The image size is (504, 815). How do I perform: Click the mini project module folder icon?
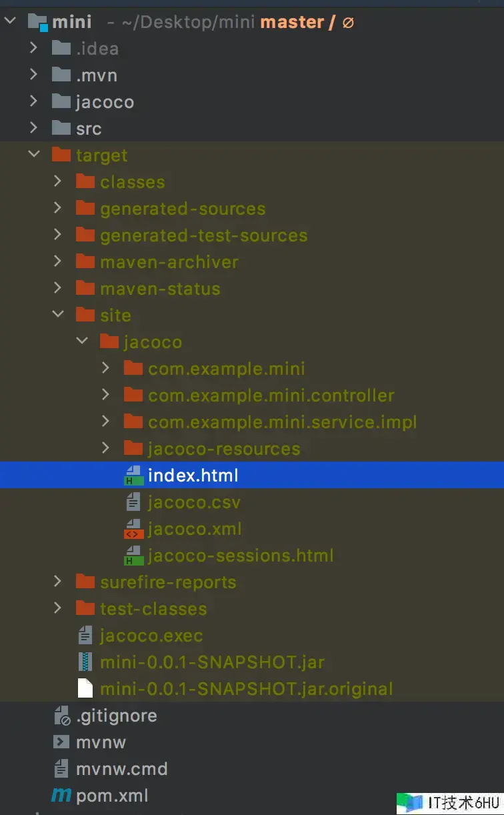37,22
